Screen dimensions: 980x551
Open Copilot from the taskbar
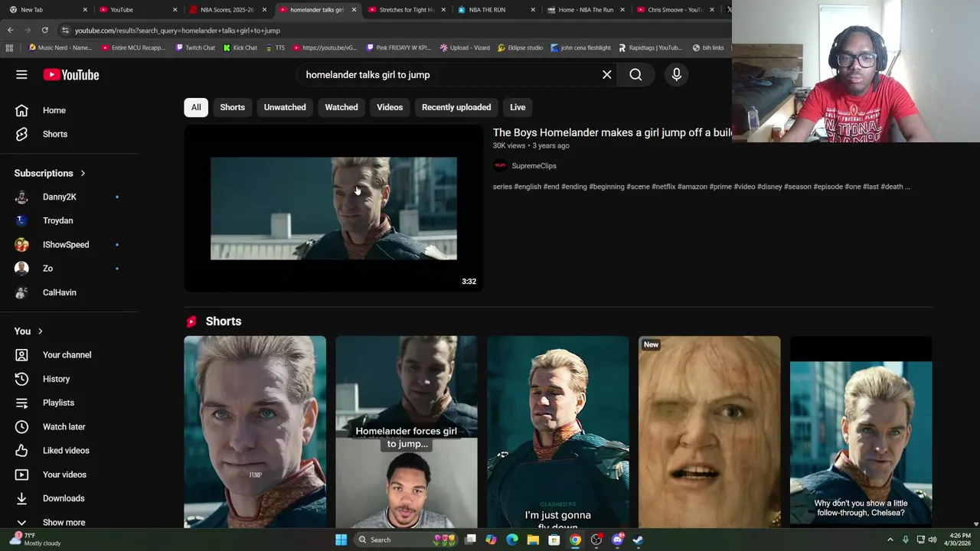click(x=491, y=540)
